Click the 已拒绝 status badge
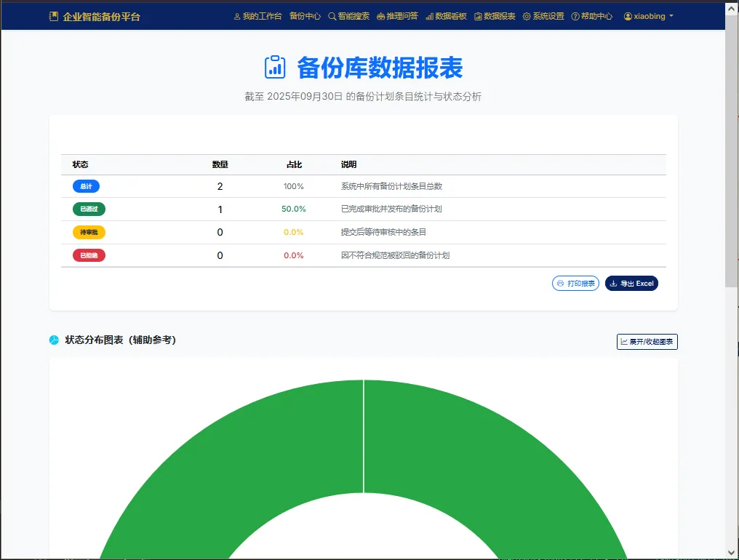Viewport: 739px width, 560px height. tap(89, 255)
